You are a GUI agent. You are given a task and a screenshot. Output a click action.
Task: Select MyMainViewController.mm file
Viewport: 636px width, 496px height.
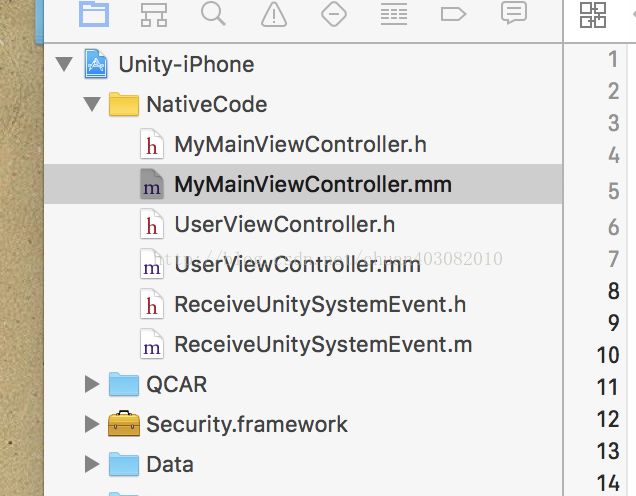303,184
